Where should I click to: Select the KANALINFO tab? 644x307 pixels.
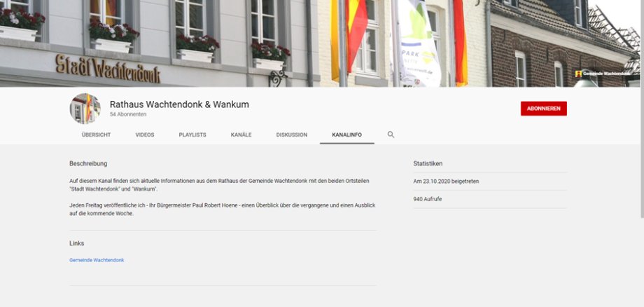(x=347, y=135)
